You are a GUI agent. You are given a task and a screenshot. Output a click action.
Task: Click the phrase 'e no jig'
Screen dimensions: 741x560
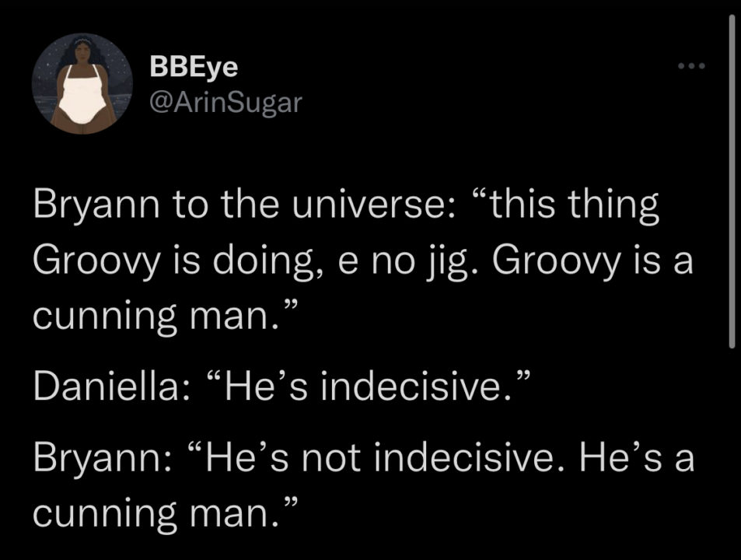click(410, 262)
